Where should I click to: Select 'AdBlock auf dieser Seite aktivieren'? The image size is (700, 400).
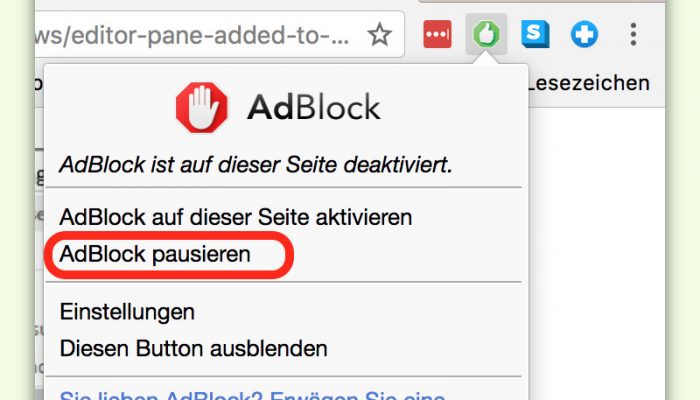(236, 217)
